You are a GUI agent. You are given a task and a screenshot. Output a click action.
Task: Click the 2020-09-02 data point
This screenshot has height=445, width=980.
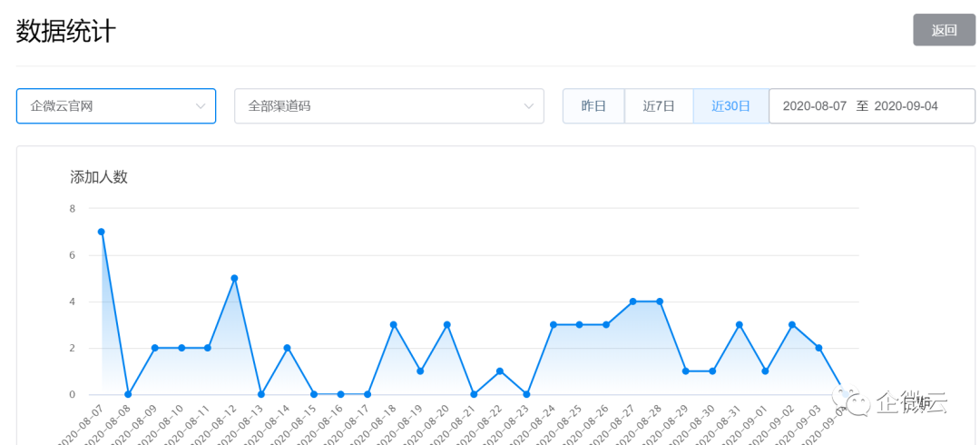point(792,324)
